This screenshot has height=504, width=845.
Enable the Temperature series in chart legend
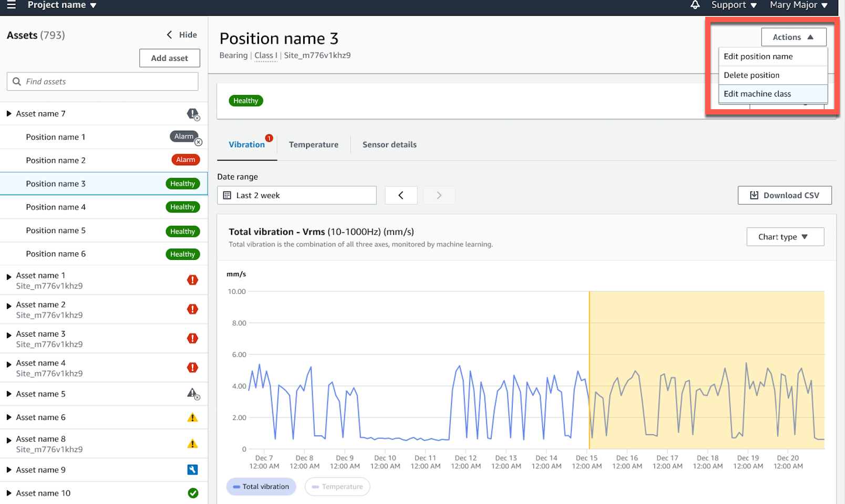coord(337,487)
